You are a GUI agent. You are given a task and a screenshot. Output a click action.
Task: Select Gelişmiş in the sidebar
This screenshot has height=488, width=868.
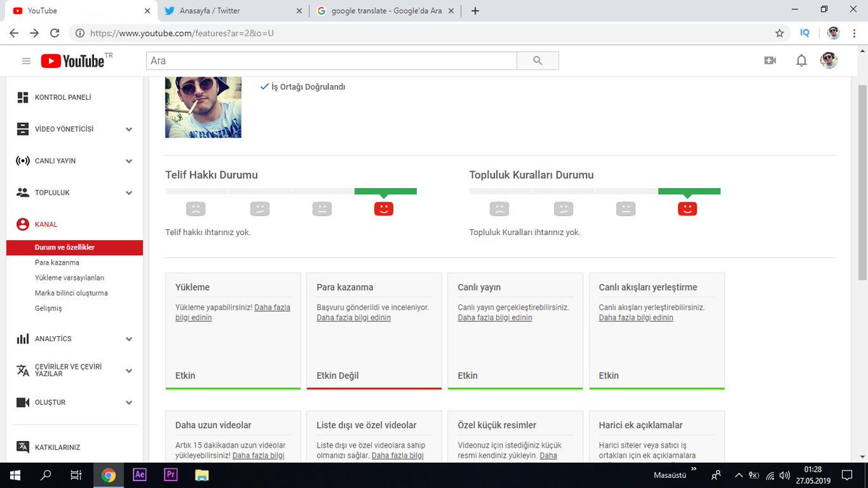pos(48,308)
